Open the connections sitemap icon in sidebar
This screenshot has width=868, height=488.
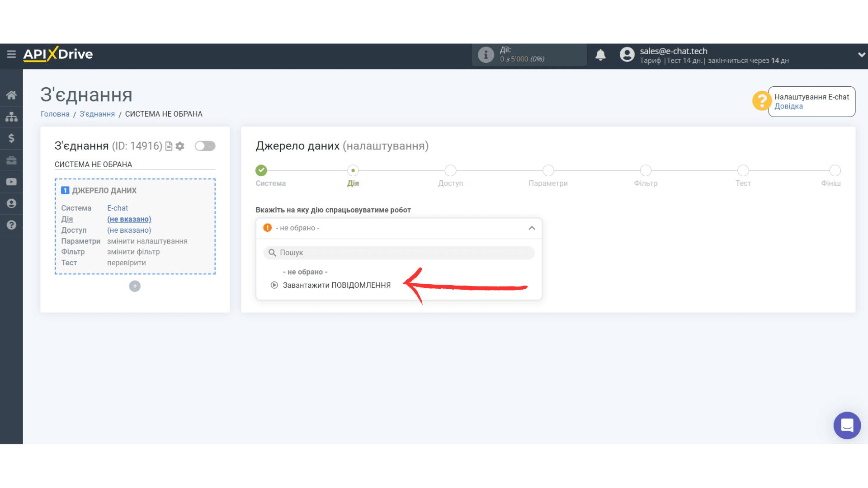(11, 117)
